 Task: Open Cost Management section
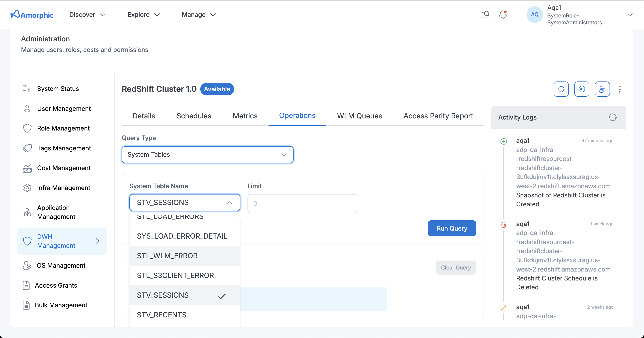(x=64, y=168)
